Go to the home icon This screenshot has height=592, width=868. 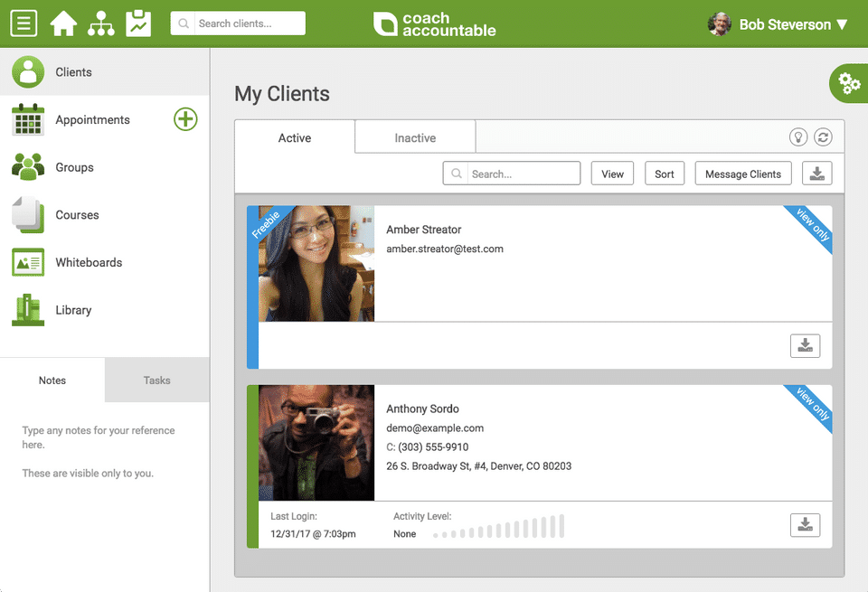[x=63, y=23]
